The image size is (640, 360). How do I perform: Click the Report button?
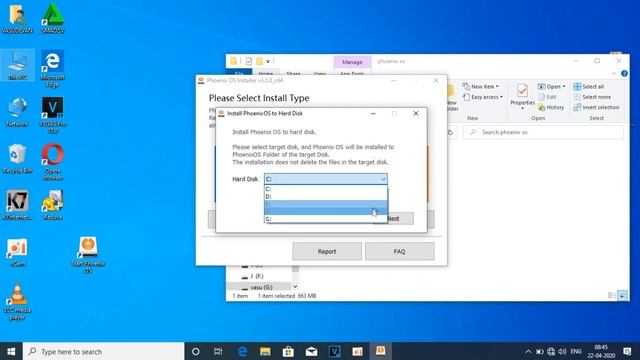327,251
